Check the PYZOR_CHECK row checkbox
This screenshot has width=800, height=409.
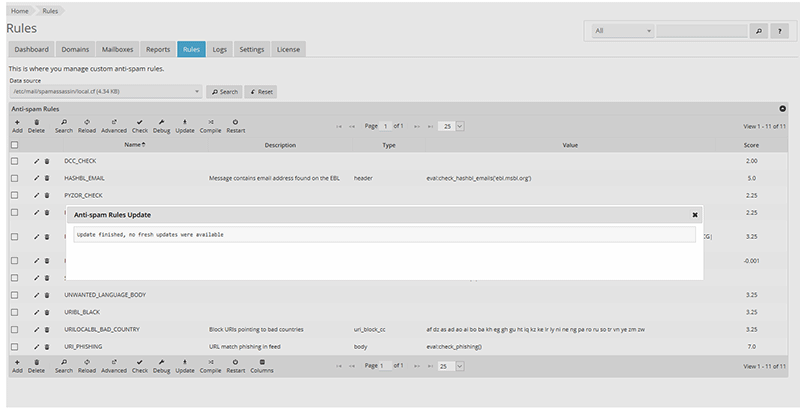point(15,195)
